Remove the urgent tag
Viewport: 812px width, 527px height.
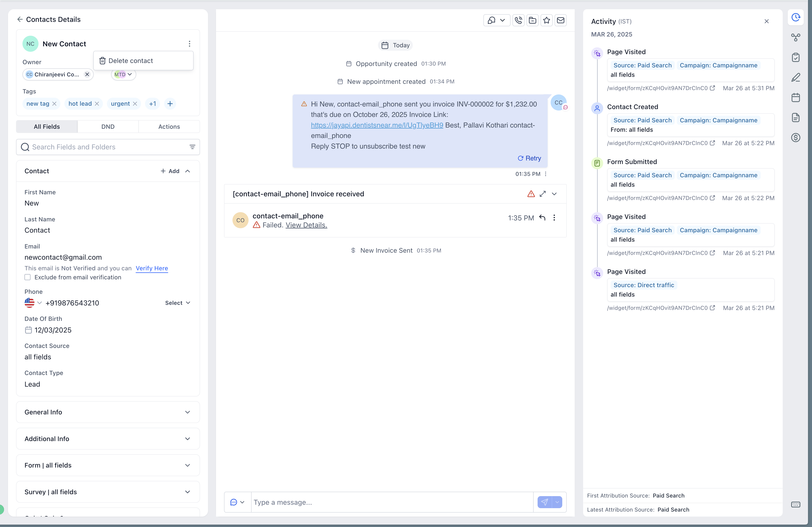(135, 104)
